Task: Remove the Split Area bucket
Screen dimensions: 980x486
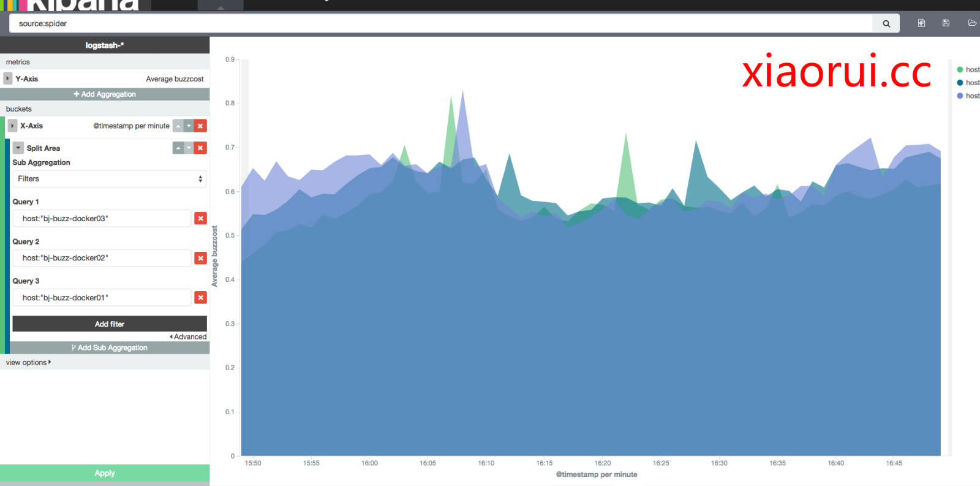Action: pos(200,148)
